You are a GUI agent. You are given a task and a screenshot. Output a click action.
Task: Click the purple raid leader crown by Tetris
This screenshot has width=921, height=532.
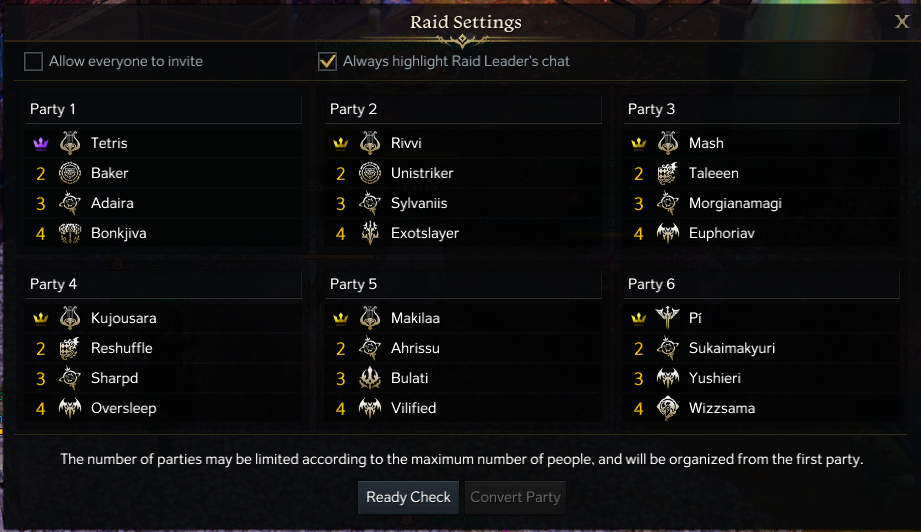coord(41,143)
